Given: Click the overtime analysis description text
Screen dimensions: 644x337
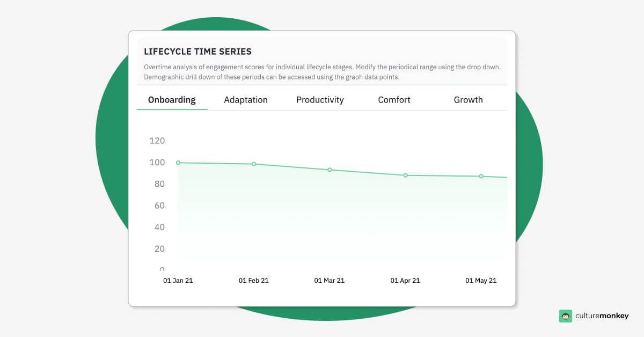Looking at the screenshot, I should pos(321,72).
